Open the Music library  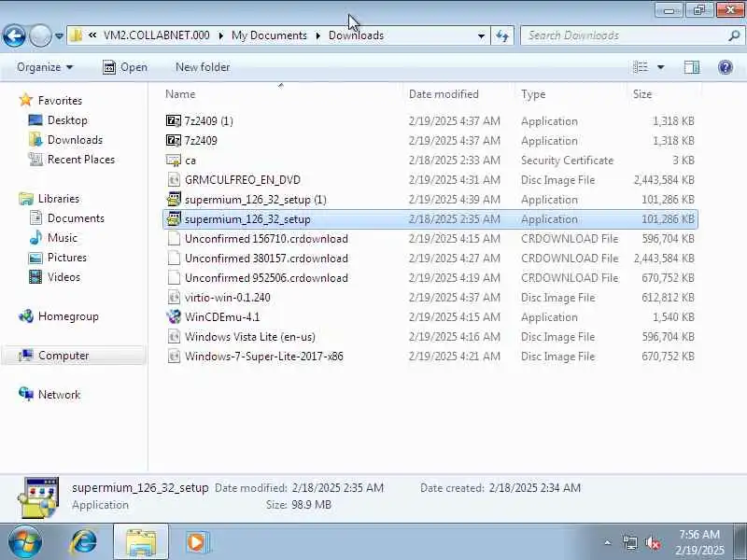[62, 237]
